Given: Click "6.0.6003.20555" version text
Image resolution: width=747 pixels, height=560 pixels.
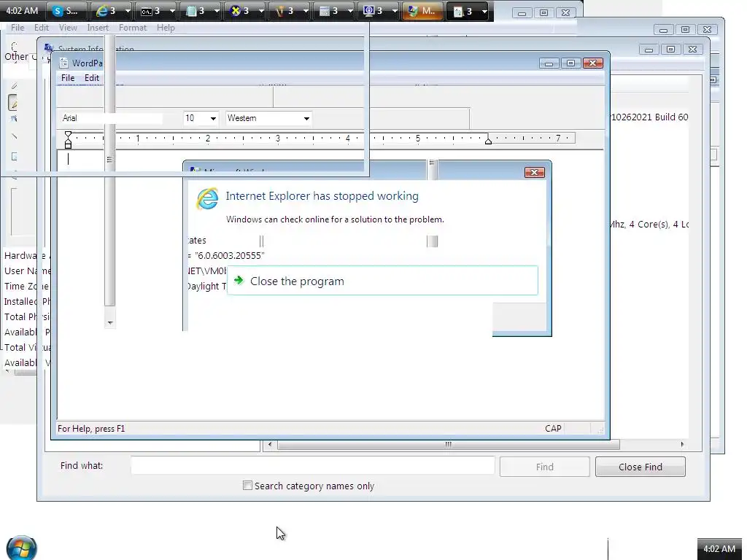Looking at the screenshot, I should click(229, 256).
